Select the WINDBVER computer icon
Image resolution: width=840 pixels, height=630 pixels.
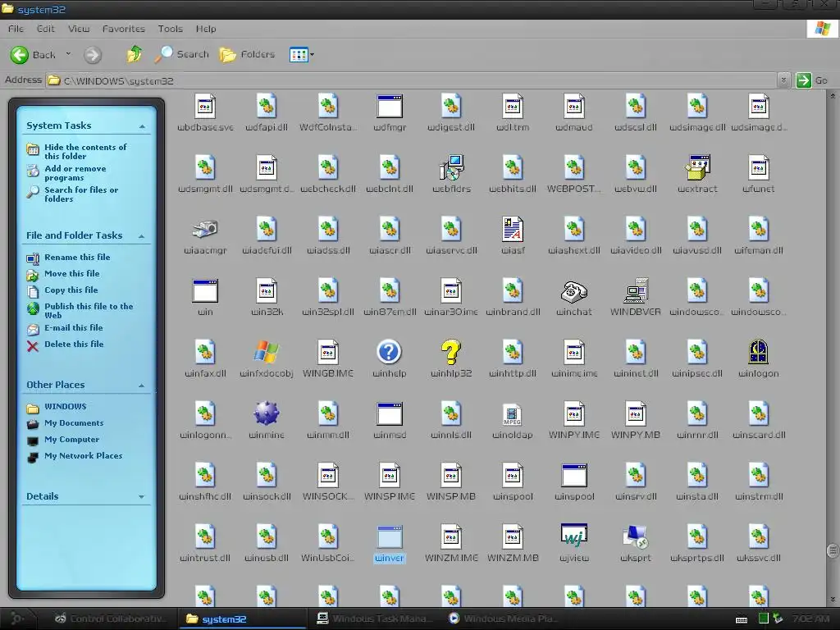pyautogui.click(x=636, y=290)
